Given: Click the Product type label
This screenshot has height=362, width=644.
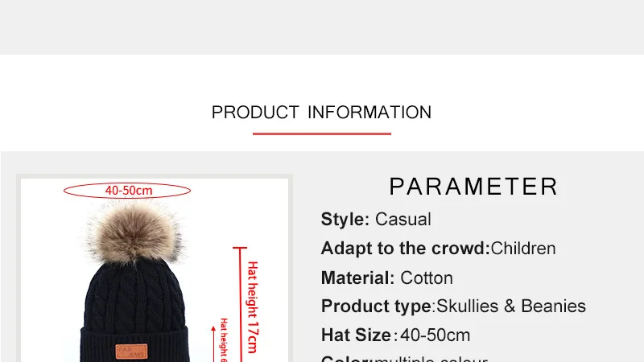Looking at the screenshot, I should [376, 306].
